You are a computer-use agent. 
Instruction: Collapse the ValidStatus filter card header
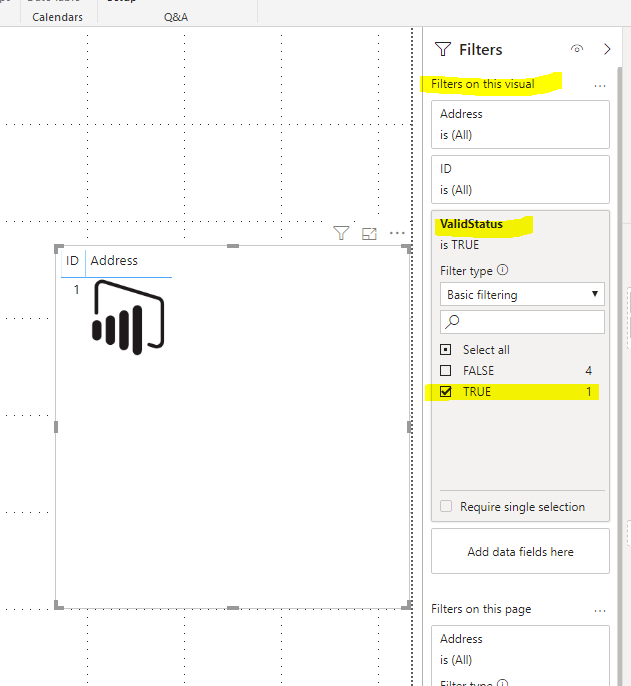pyautogui.click(x=471, y=224)
